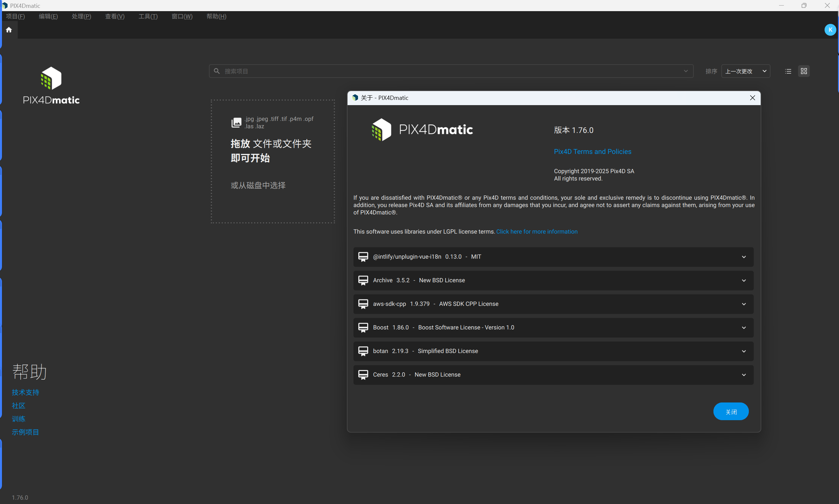Open the 帮助(H) menu
Viewport: 839px width, 504px height.
(216, 16)
